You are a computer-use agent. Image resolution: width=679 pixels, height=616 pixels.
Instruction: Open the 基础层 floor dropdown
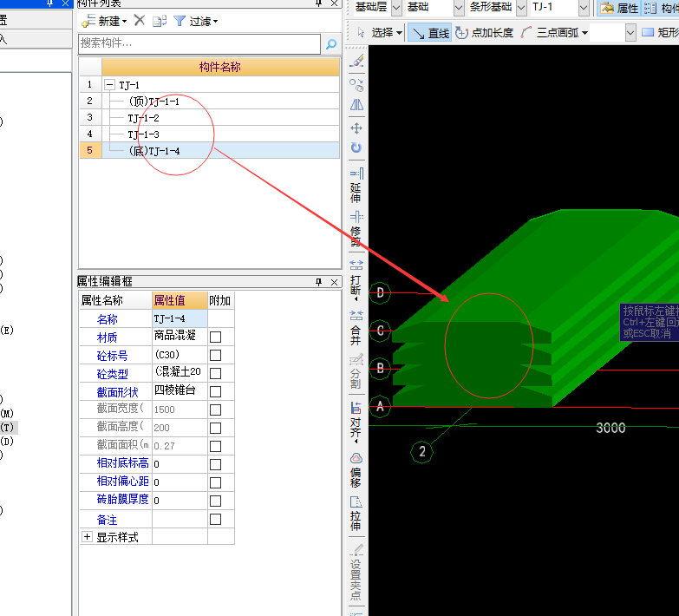point(396,7)
